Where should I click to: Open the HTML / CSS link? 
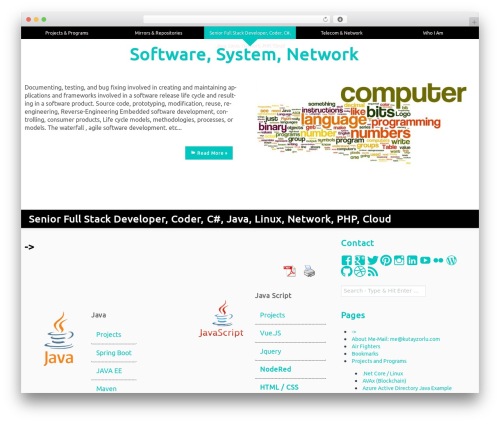coord(279,387)
